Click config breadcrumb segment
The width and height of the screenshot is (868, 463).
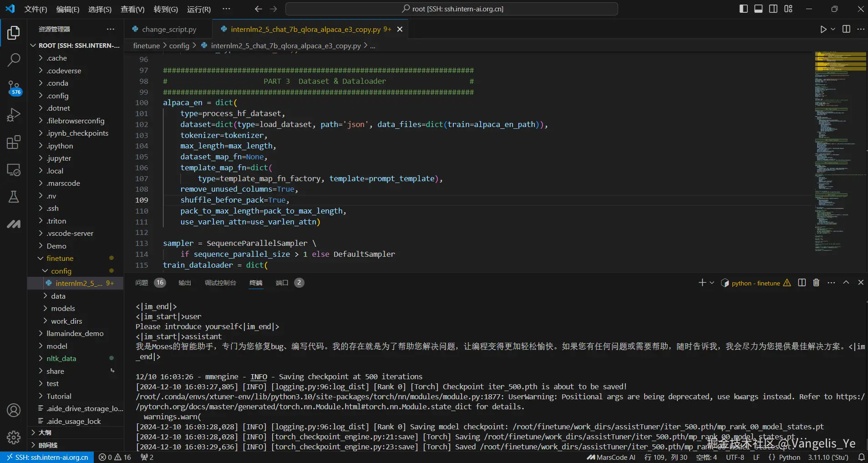coord(179,46)
